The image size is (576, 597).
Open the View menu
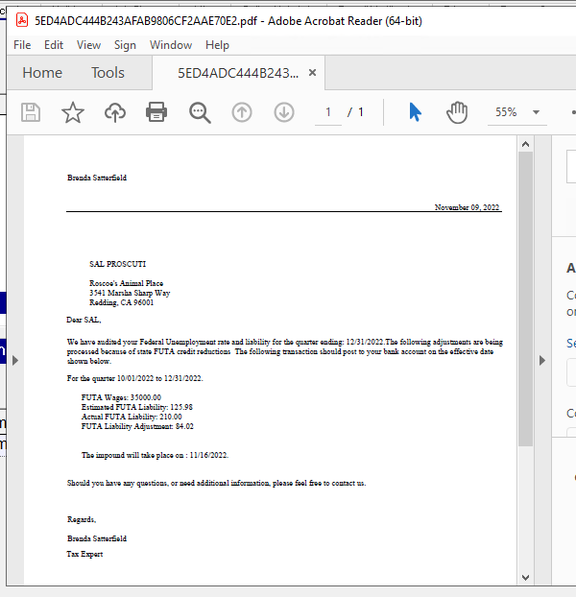pyautogui.click(x=89, y=45)
